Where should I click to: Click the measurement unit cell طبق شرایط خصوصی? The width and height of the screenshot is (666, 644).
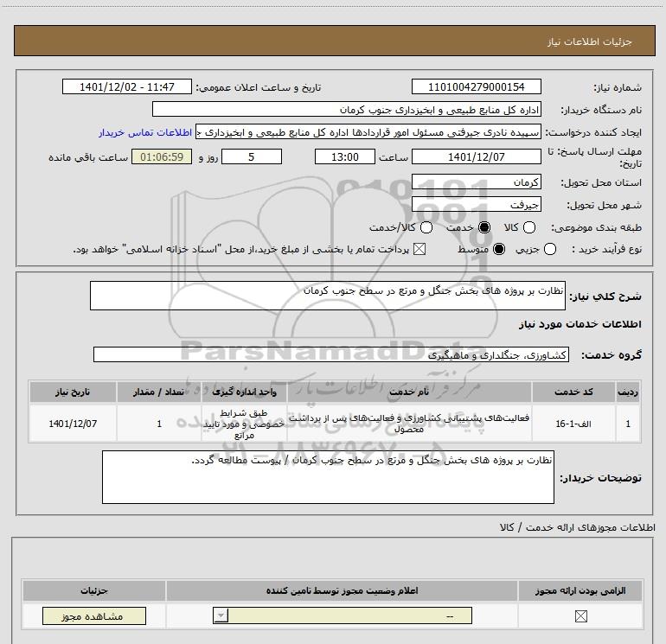[244, 424]
